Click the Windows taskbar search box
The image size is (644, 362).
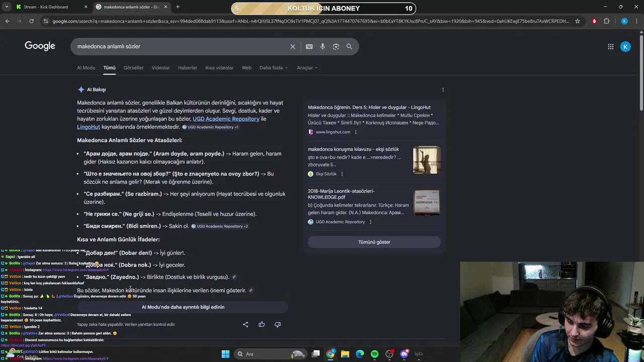click(271, 354)
